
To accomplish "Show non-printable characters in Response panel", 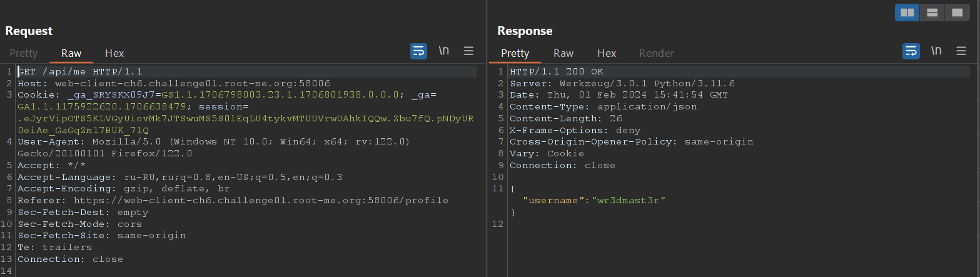I will 936,51.
